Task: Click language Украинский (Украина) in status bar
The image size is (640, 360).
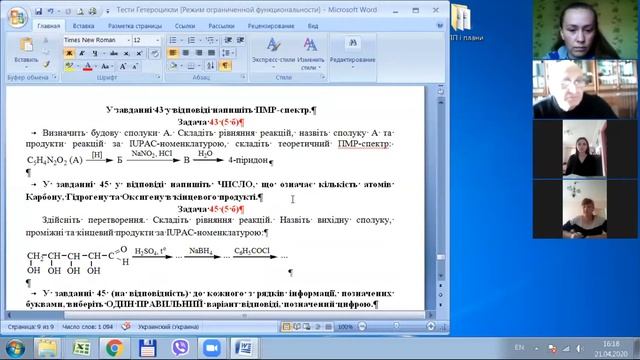Action: tap(168, 327)
